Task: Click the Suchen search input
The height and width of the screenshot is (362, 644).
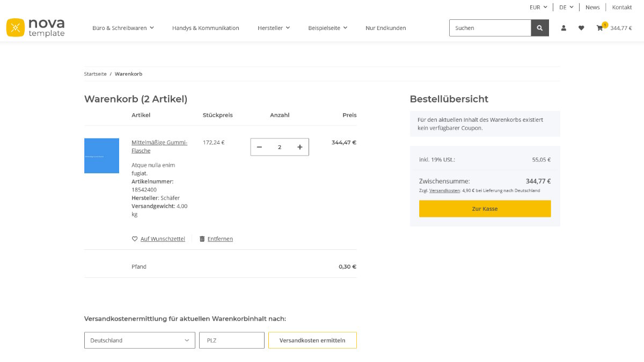Action: point(490,27)
